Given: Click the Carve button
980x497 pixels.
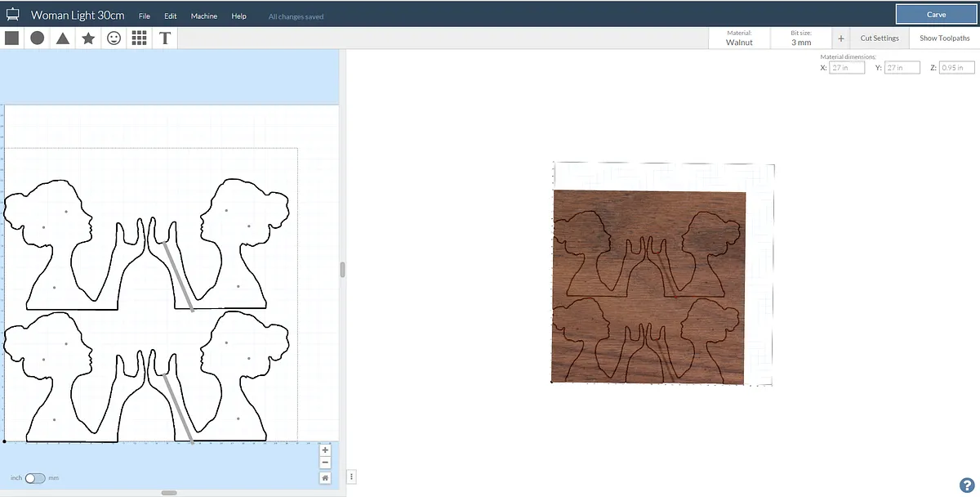Looking at the screenshot, I should (936, 15).
